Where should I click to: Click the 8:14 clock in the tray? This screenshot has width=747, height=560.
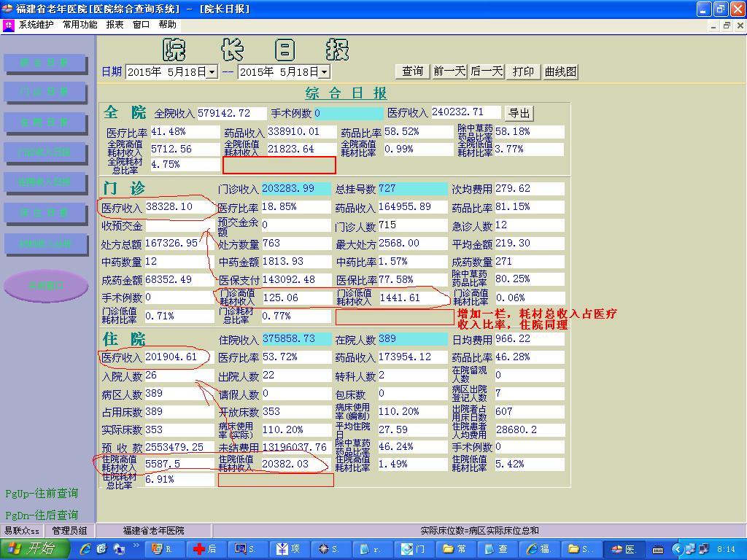pyautogui.click(x=726, y=550)
